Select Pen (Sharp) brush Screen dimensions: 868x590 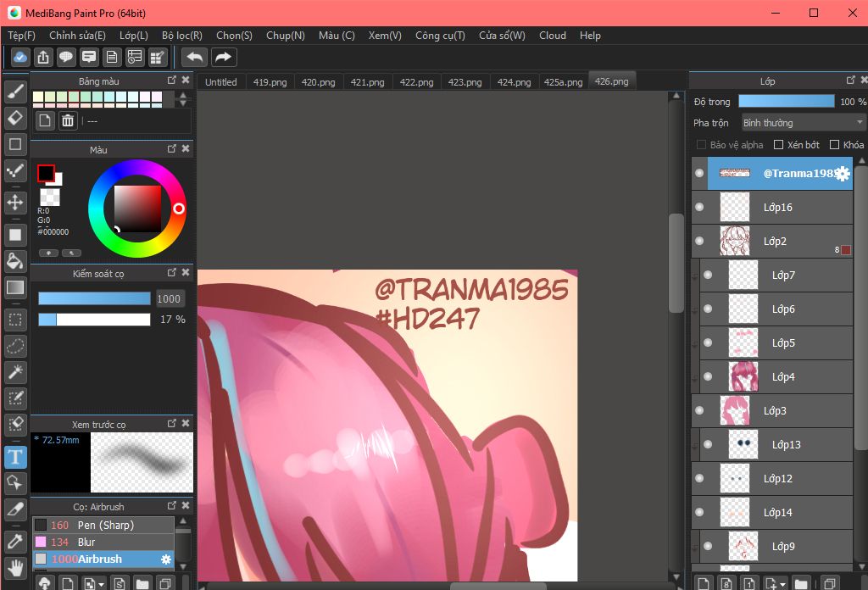[103, 525]
